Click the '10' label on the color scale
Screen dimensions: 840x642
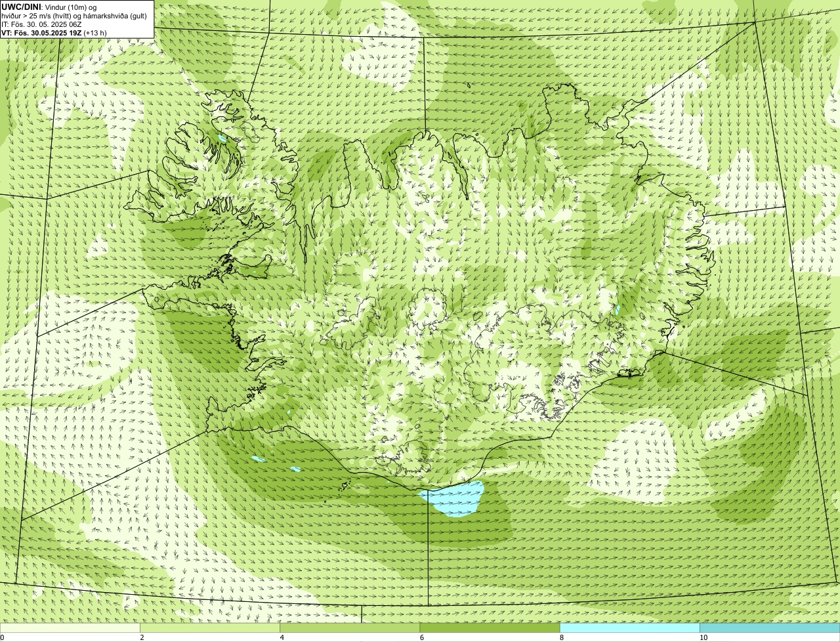703,637
